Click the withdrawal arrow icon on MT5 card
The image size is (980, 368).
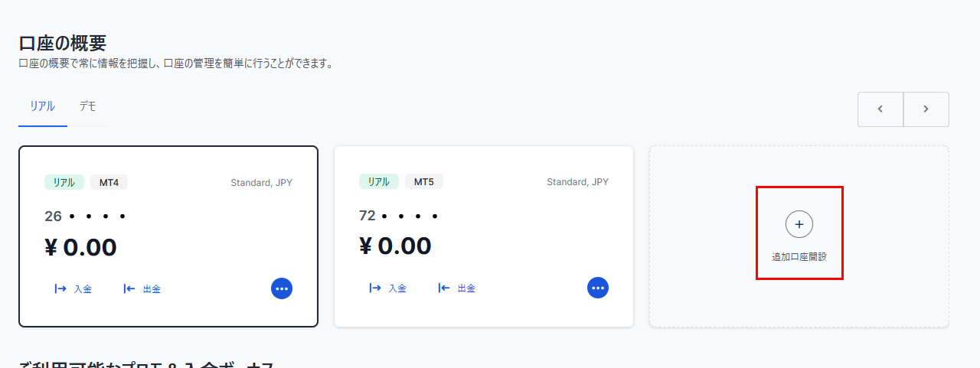[x=444, y=288]
